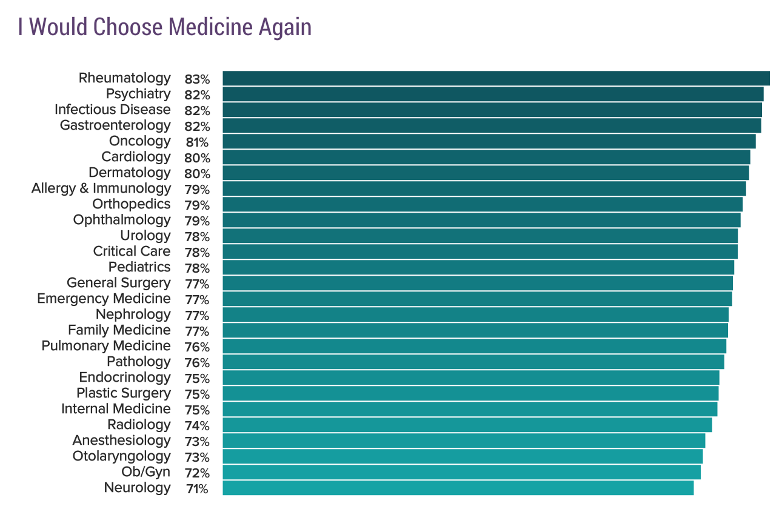
Task: Click the Critical Care bar
Action: point(480,251)
